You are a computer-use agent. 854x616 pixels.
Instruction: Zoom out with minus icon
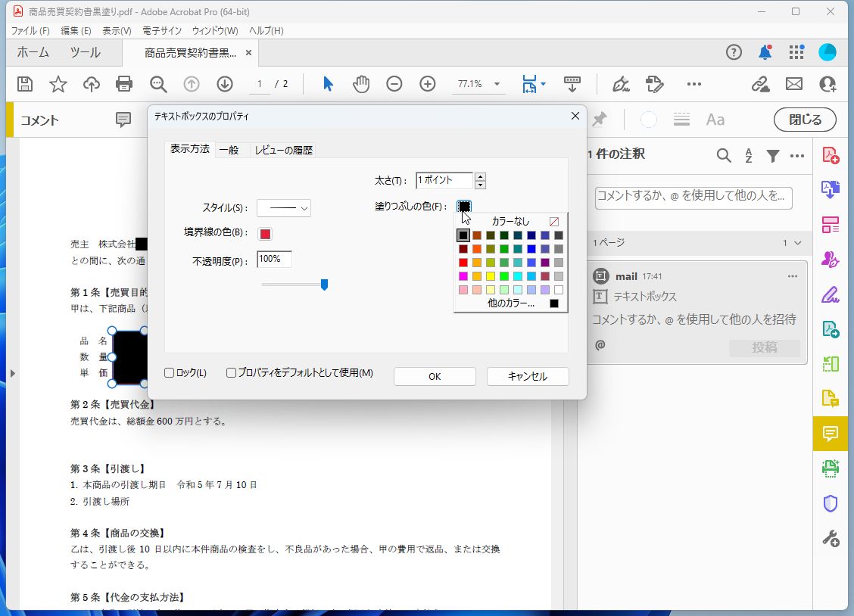click(394, 84)
